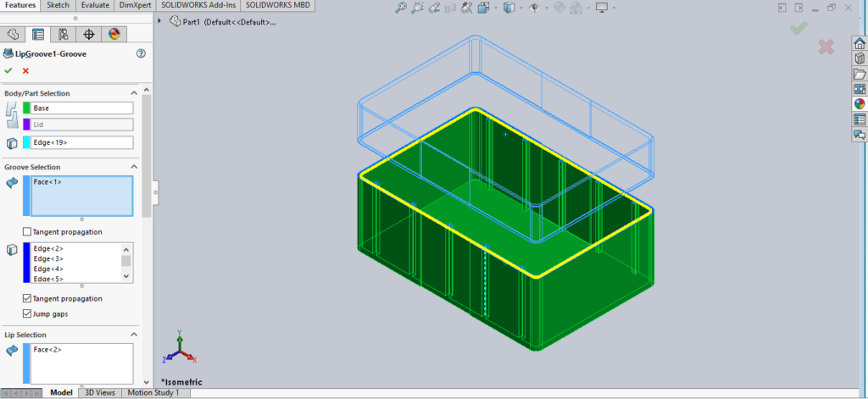Viewport: 868px width, 399px height.
Task: Select the Model bottom tab
Action: coord(61,392)
